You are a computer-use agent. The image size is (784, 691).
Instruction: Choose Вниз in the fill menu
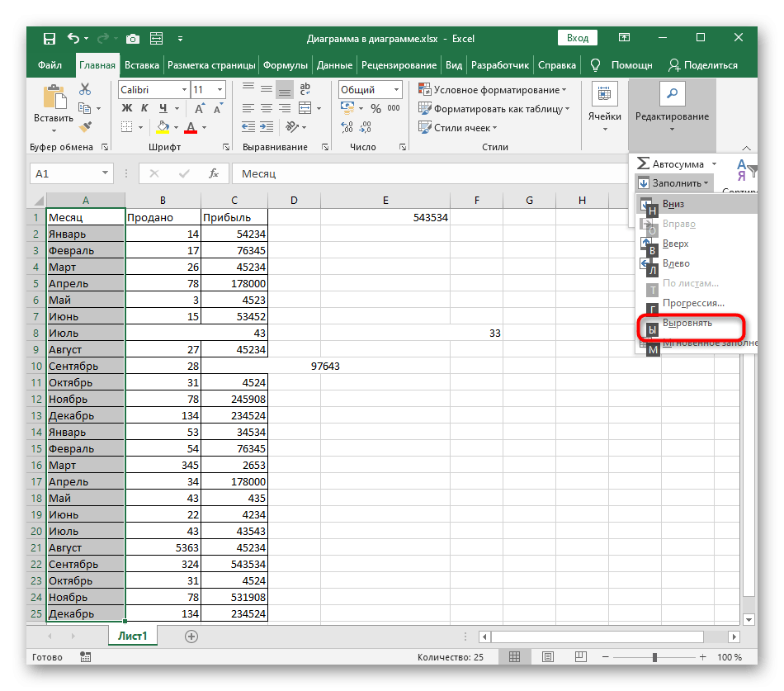[697, 204]
